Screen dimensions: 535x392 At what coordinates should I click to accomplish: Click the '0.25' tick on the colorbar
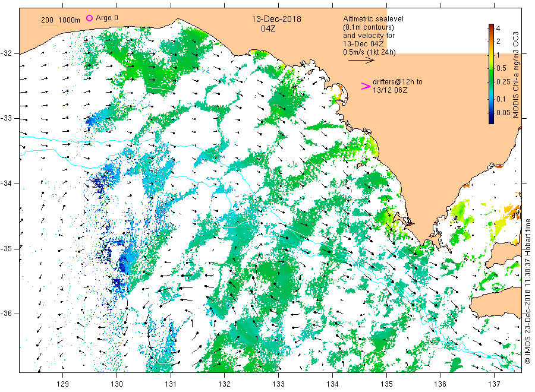(503, 82)
